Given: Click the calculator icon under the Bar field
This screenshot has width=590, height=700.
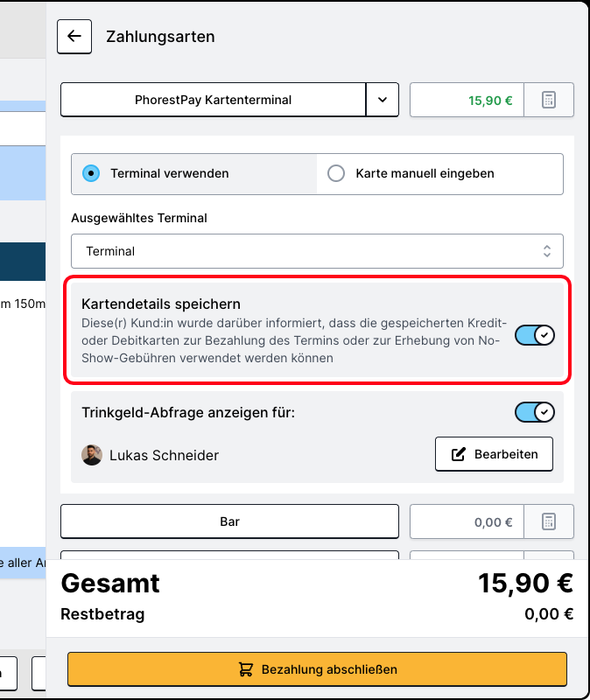Looking at the screenshot, I should (x=549, y=521).
